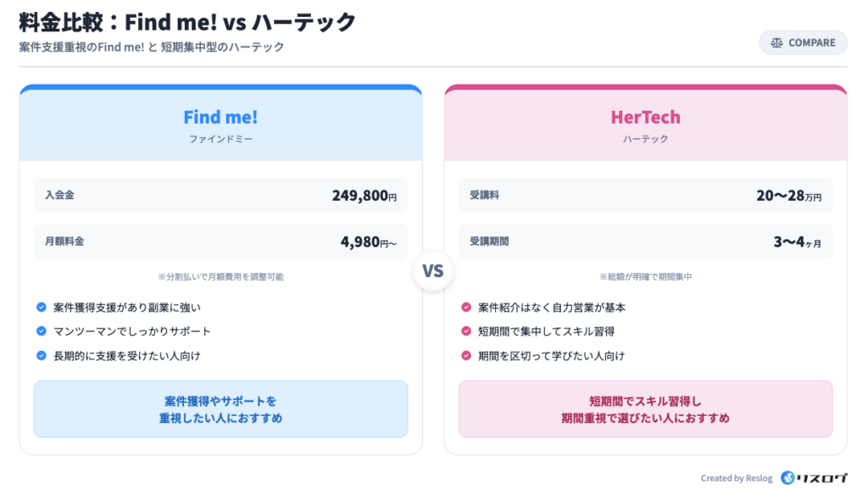Click the 受講料 20〜28万円 row

point(645,195)
